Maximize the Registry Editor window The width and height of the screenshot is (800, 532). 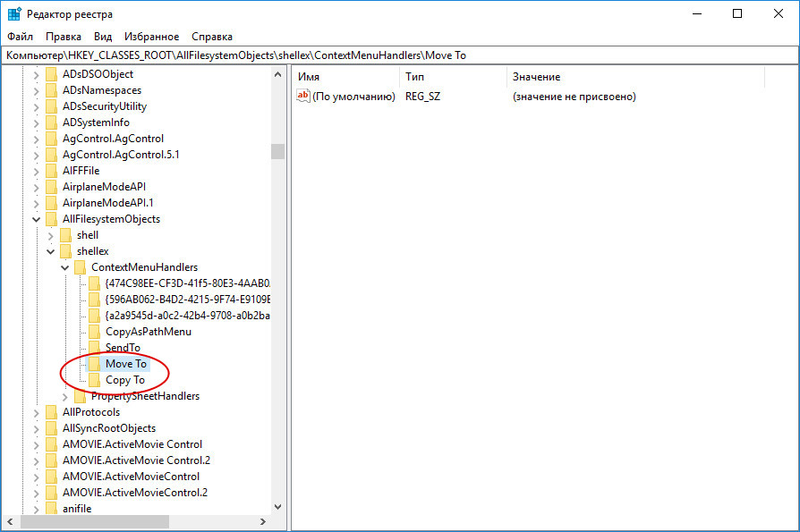tap(737, 13)
